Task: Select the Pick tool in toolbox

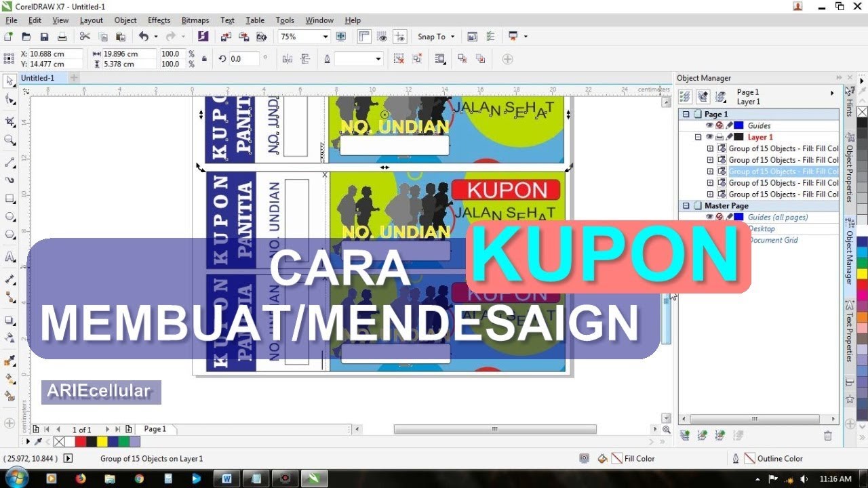Action: click(x=10, y=81)
